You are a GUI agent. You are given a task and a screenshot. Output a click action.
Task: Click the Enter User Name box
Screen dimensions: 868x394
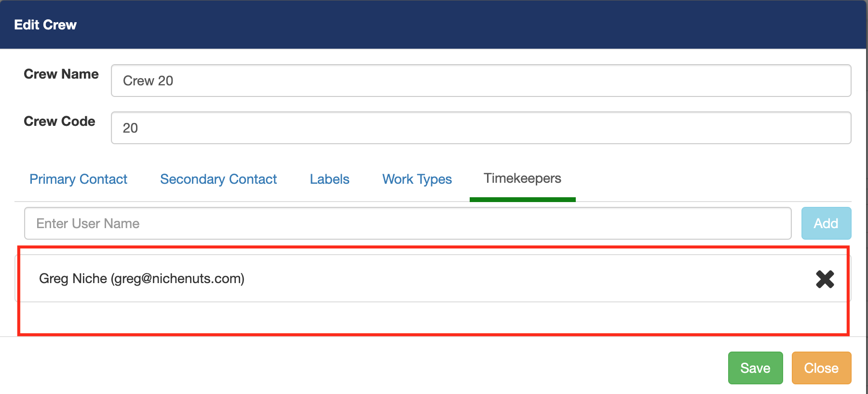(x=407, y=223)
